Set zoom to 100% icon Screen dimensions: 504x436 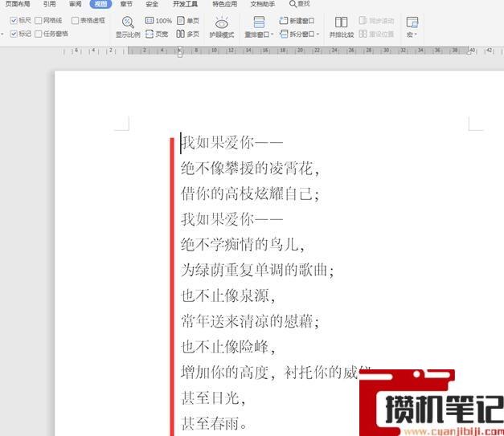pyautogui.click(x=150, y=21)
